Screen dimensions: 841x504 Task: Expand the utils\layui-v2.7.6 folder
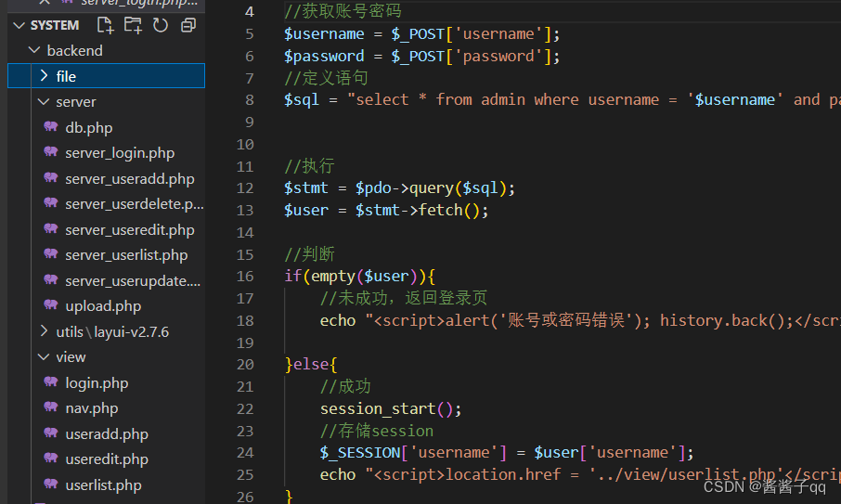point(44,331)
